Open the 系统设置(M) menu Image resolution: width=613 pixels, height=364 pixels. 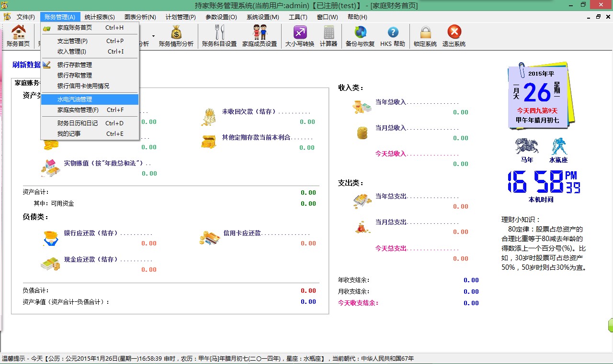click(262, 17)
